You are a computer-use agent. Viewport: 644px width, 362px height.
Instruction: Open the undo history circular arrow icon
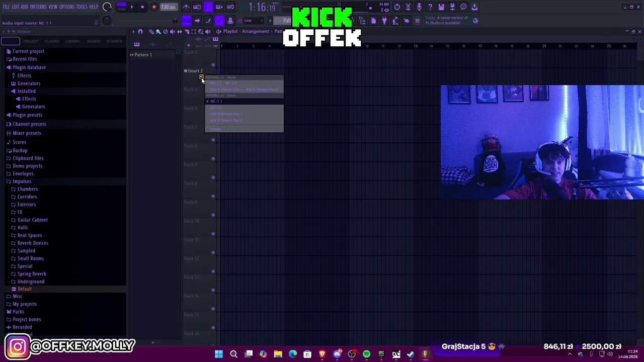pos(397,7)
